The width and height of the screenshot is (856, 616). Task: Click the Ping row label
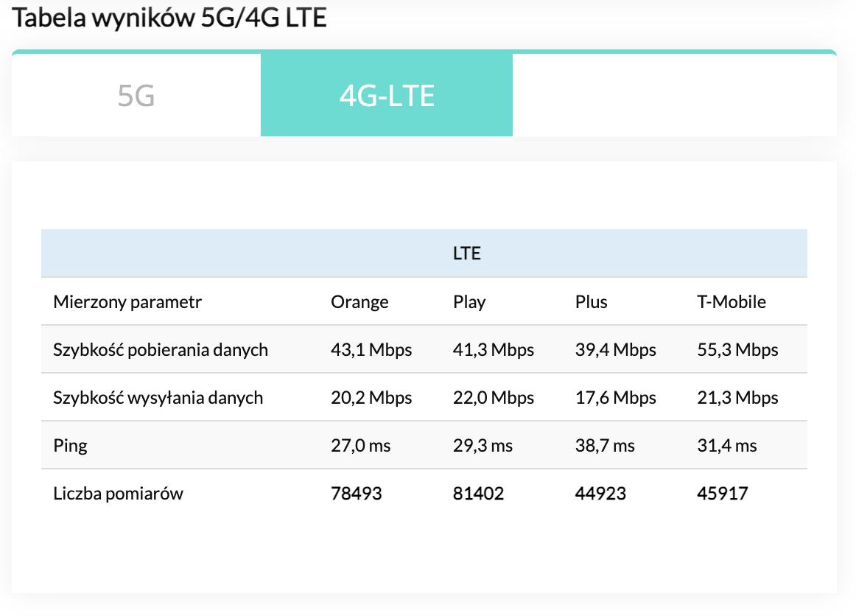70,446
